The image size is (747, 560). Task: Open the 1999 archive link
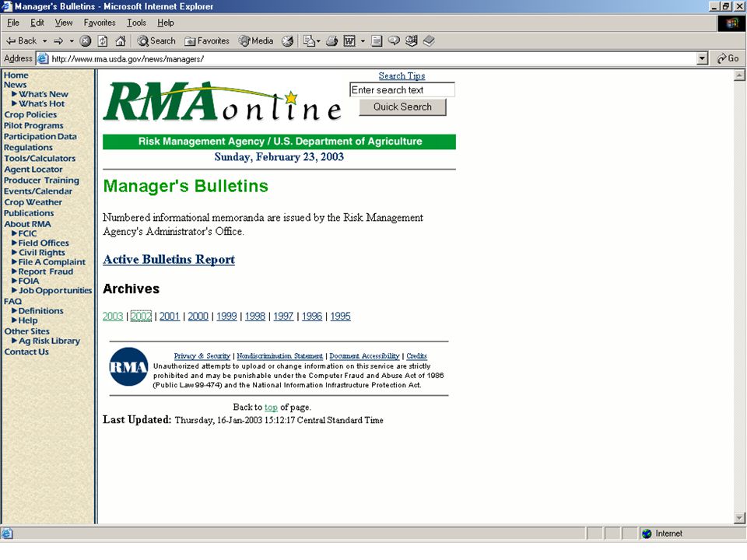tap(226, 317)
